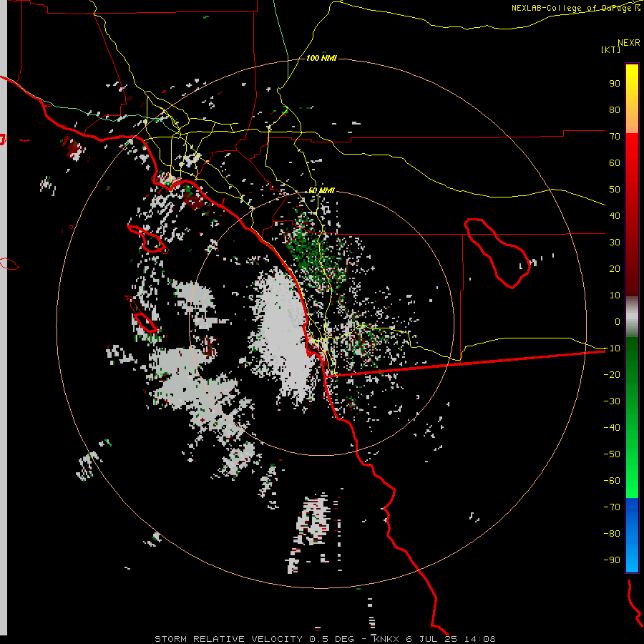Click the STORM RELATIVE VELOCITY product title

[228, 639]
